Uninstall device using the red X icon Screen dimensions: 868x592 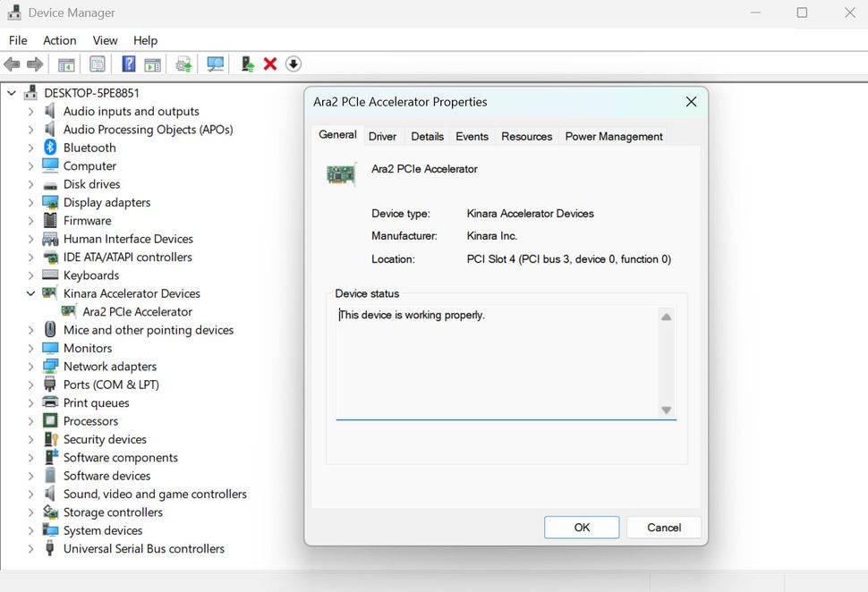[270, 63]
